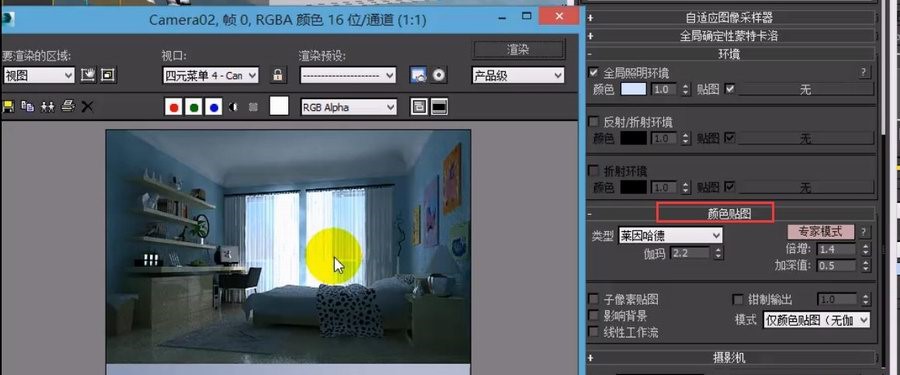The image size is (900, 375).
Task: Print the rendered image
Action: pos(68,106)
